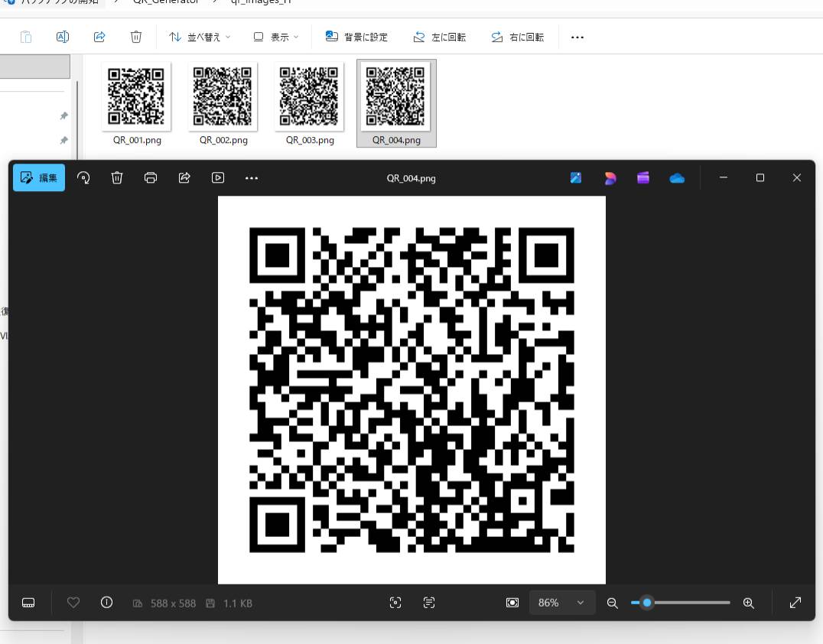Screen dimensions: 823x644
Task: Click Rotate right (右に回転) in Explorer
Action: pyautogui.click(x=518, y=37)
